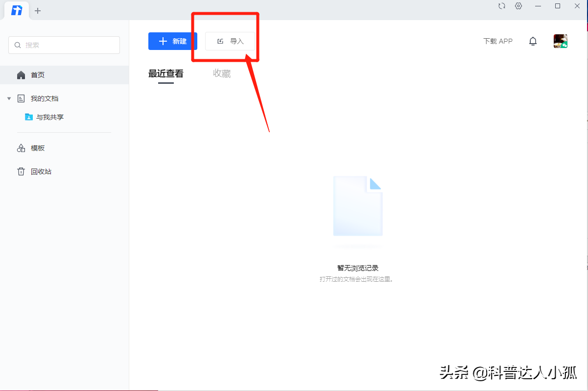Viewport: 588px width, 391px height.
Task: Click the 导入 import button
Action: (x=230, y=41)
